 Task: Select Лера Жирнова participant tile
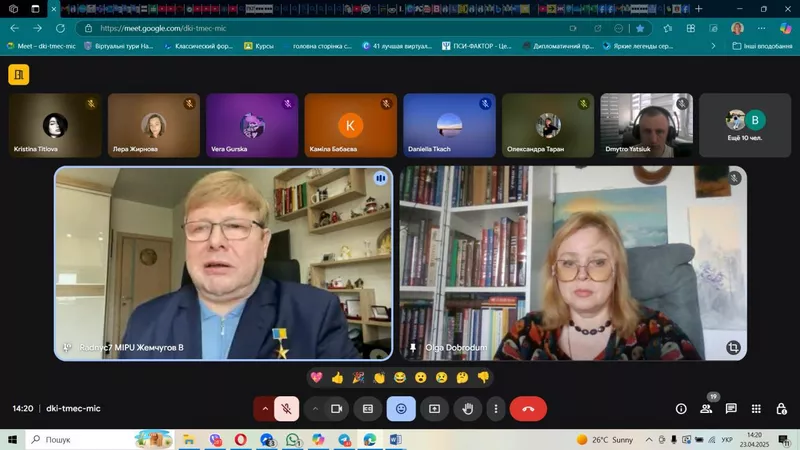click(154, 125)
